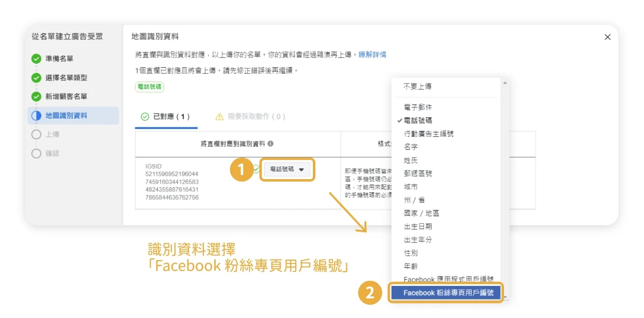The image size is (644, 318).
Task: Go to the 選擇名單類型 step
Action: [x=66, y=78]
